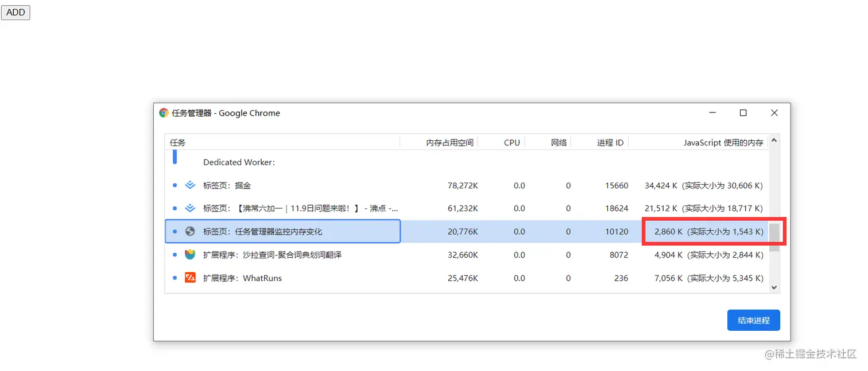Click the globe icon on 任务管理器监控内存变化 row
Screen dimensions: 868x371
190,231
